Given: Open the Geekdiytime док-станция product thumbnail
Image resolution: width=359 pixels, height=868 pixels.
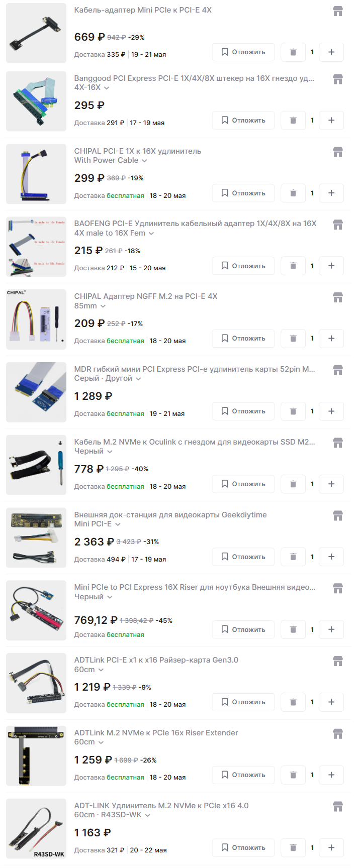Looking at the screenshot, I should (x=36, y=537).
